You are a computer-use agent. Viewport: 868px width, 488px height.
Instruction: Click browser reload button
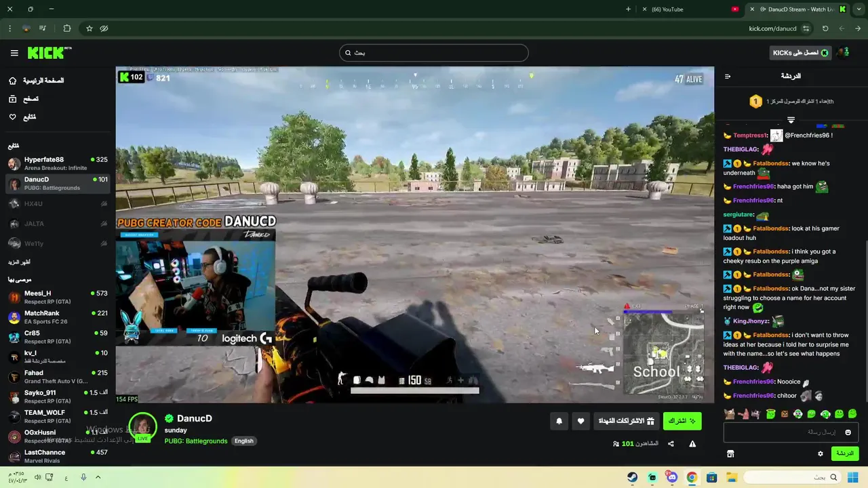pos(825,28)
